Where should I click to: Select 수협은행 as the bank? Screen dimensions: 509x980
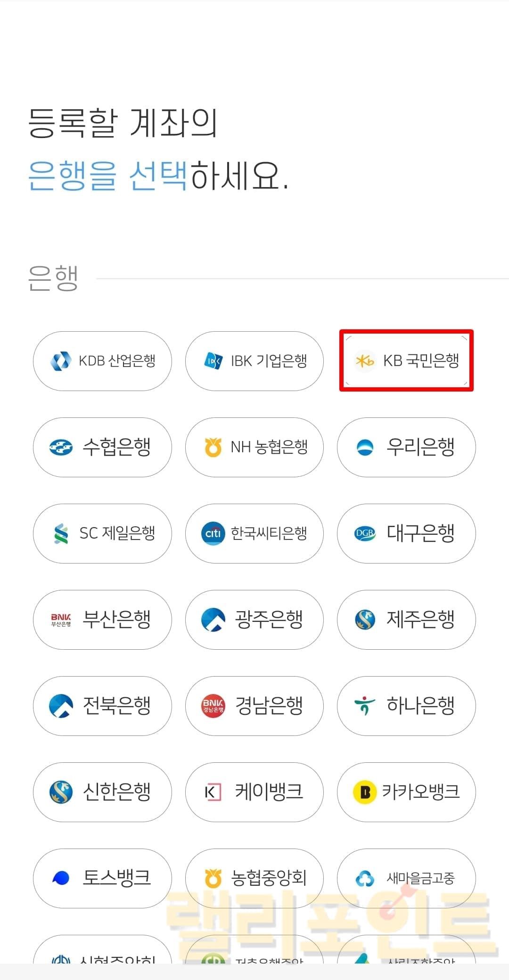click(102, 447)
